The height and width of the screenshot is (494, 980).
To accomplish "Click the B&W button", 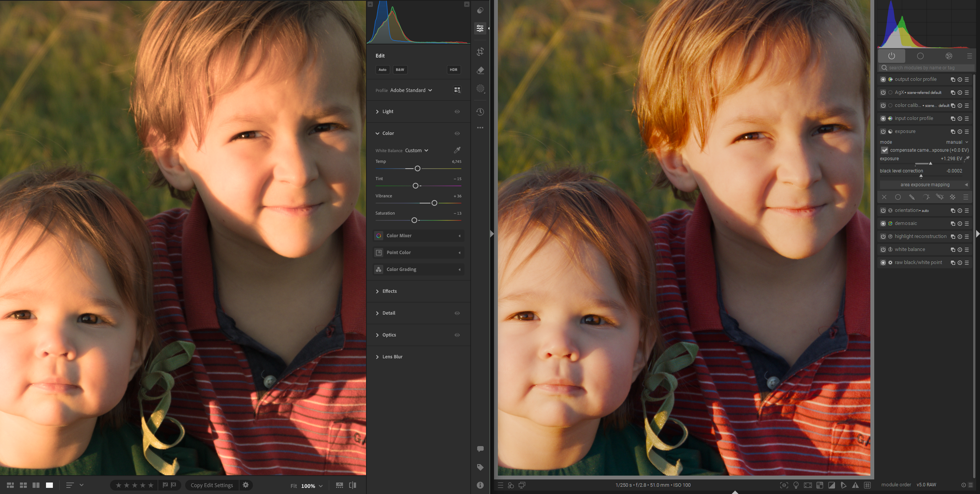I will 400,70.
